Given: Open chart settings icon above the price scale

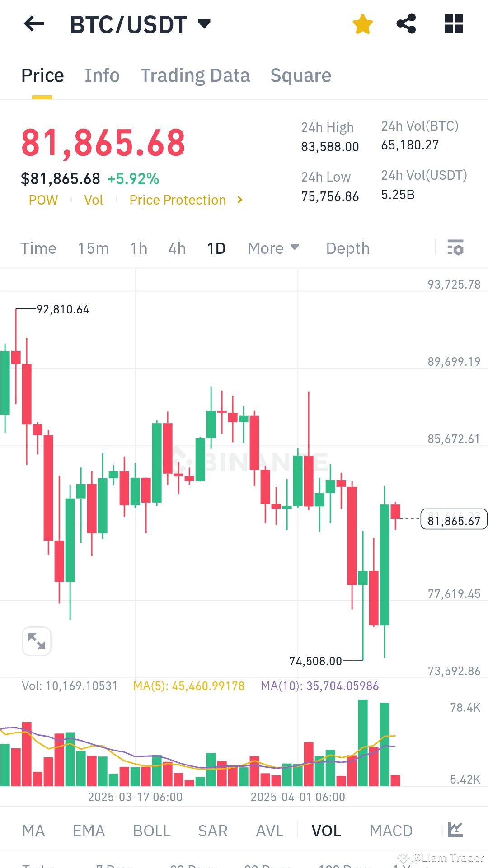Looking at the screenshot, I should (x=456, y=248).
